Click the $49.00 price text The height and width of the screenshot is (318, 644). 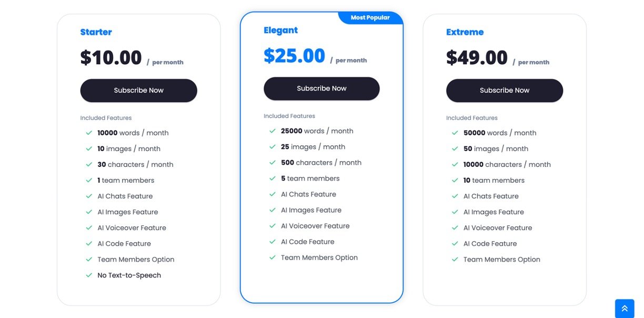click(x=477, y=57)
